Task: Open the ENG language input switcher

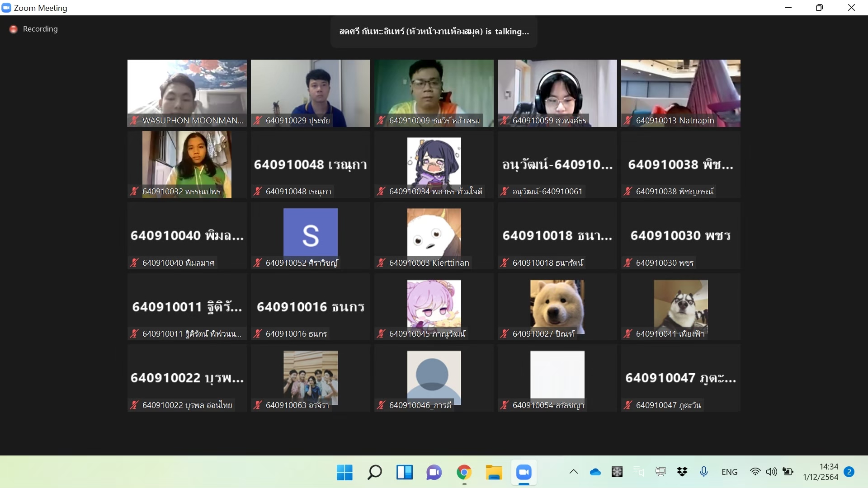Action: pos(729,472)
